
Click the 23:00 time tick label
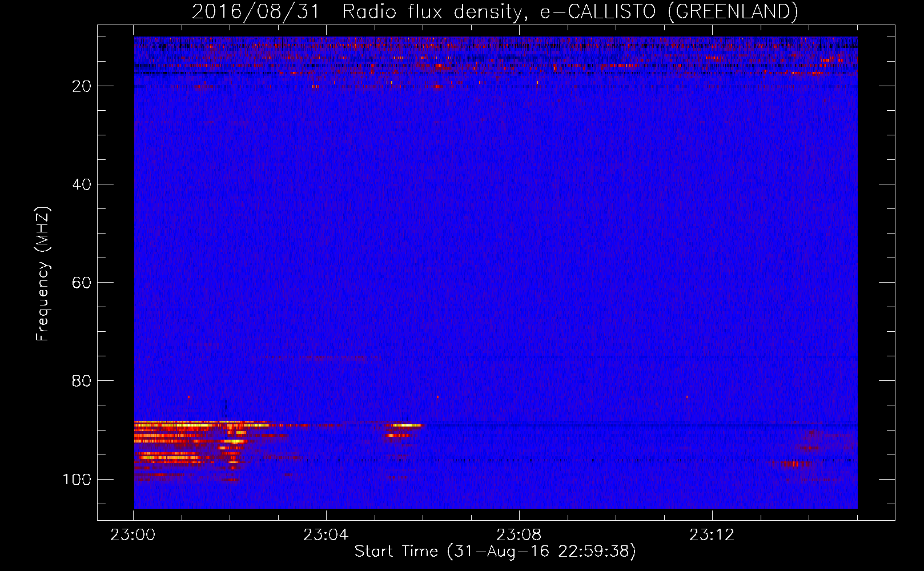click(133, 535)
